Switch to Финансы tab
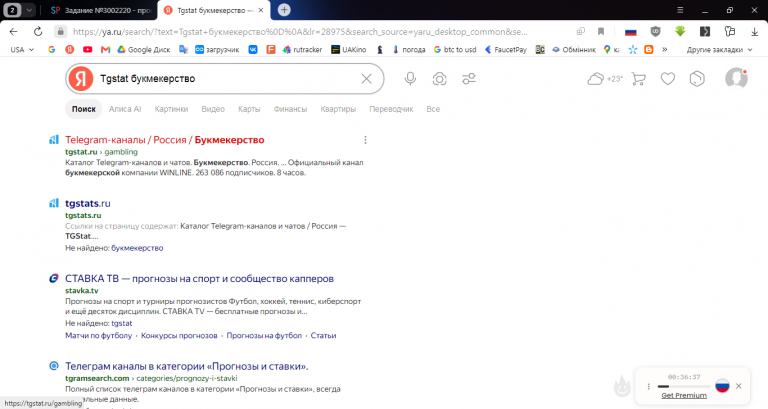Viewport: 768px width, 409px height. pyautogui.click(x=290, y=109)
